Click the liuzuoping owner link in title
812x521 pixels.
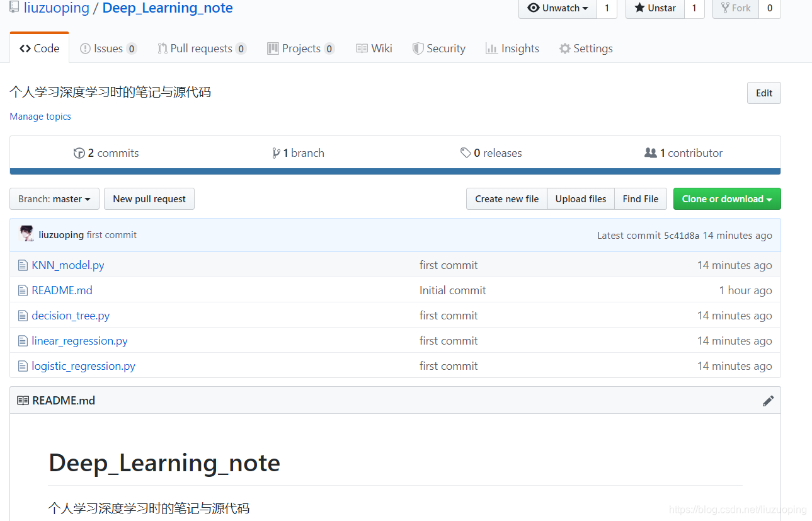pos(57,8)
